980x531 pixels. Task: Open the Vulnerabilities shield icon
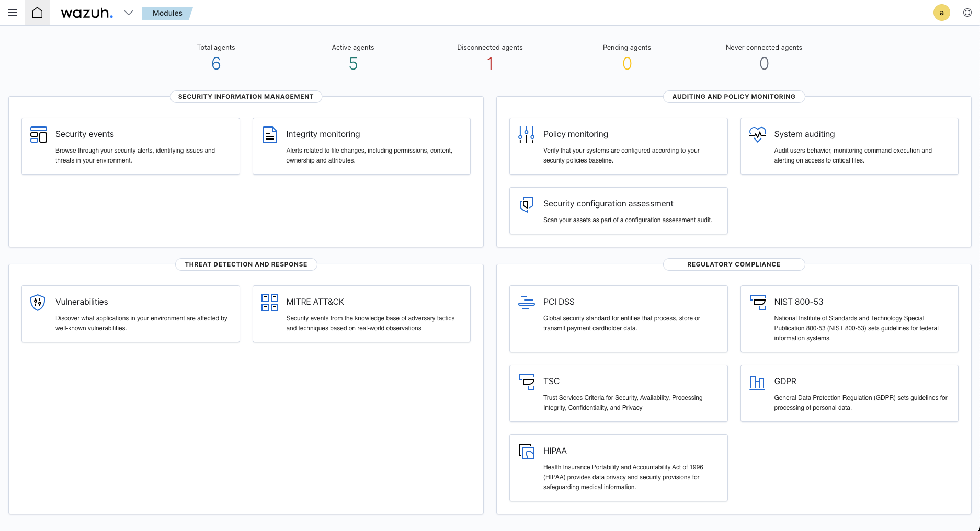click(x=38, y=303)
